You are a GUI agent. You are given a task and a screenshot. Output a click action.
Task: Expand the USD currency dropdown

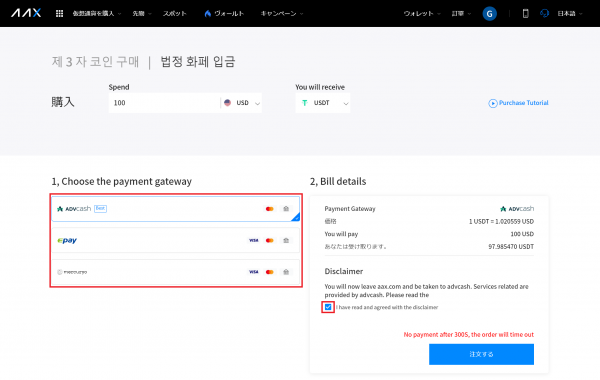click(241, 103)
